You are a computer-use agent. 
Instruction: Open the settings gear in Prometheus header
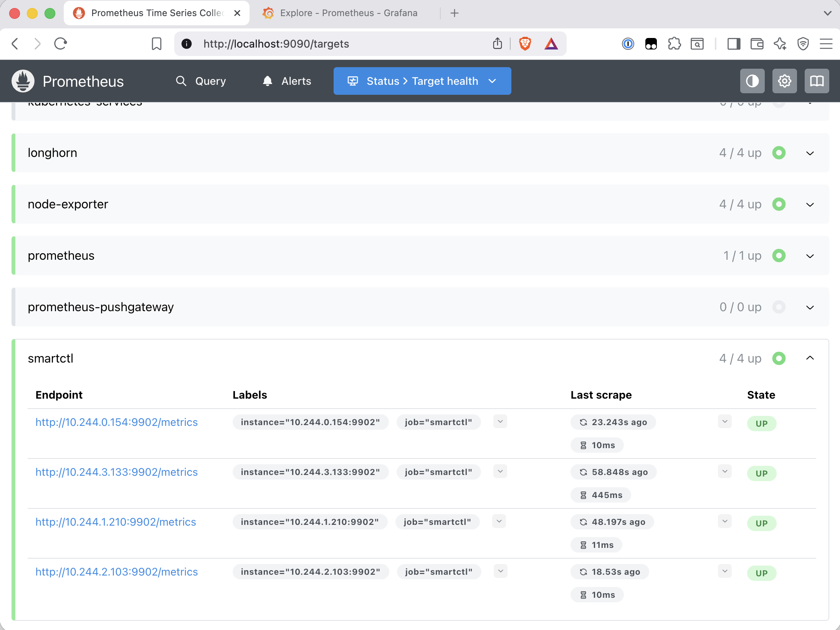tap(784, 81)
